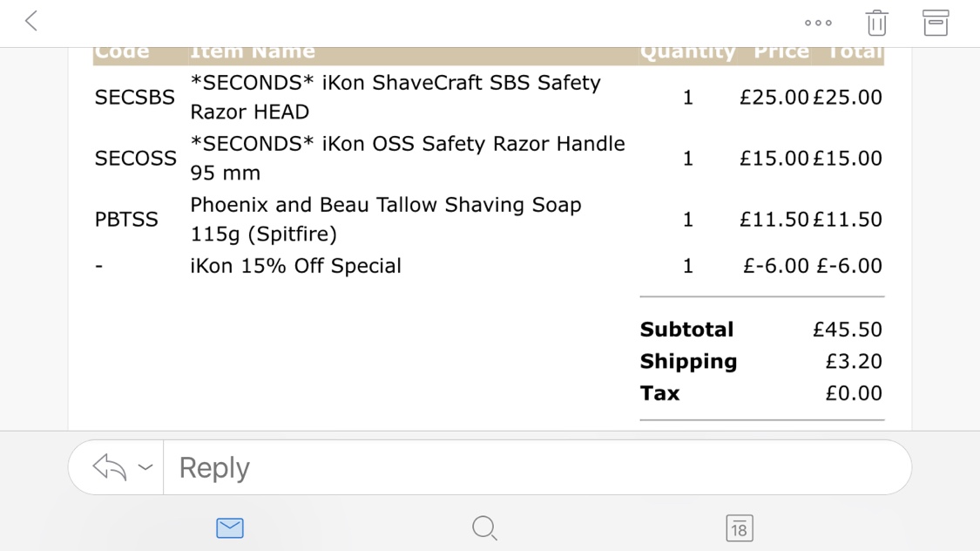Image resolution: width=980 pixels, height=551 pixels.
Task: Tap the reply arrow icon
Action: 110,467
